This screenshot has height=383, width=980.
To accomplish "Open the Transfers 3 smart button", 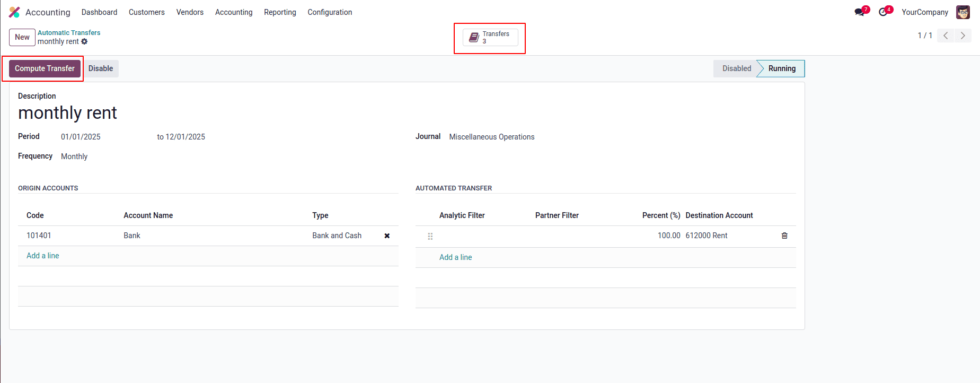I will [x=490, y=38].
